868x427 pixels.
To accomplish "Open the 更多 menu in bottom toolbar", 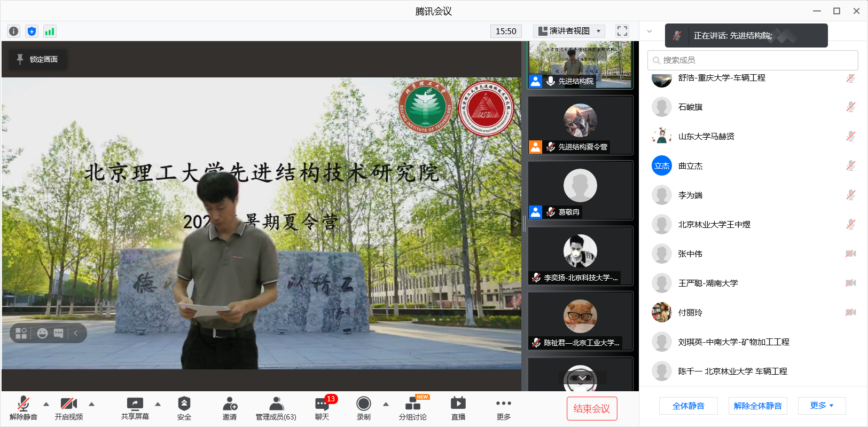I will coord(503,408).
